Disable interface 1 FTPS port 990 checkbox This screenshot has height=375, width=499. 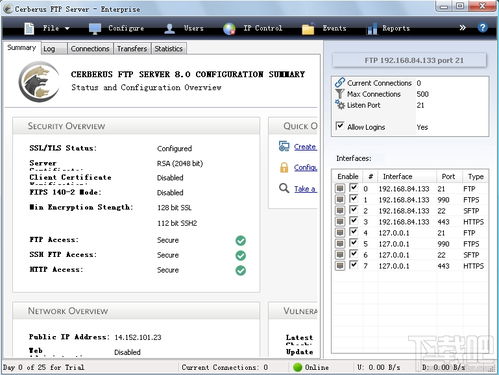point(353,199)
